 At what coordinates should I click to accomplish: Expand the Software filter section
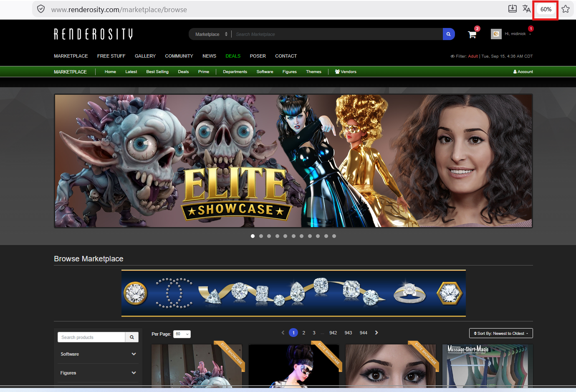[98, 354]
